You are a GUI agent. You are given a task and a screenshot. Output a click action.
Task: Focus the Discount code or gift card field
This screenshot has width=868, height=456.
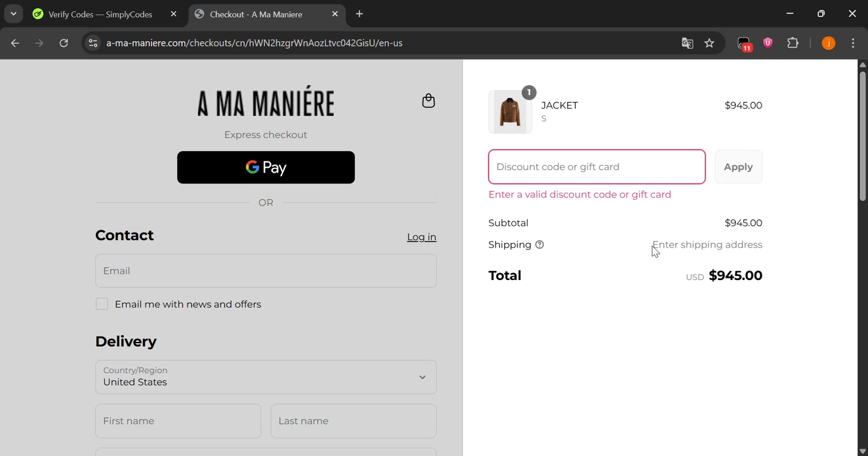[x=597, y=167]
